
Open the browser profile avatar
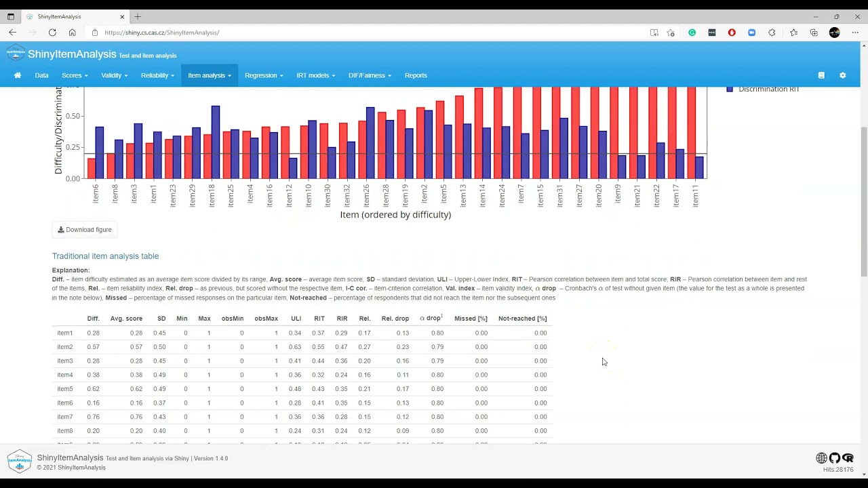[835, 33]
